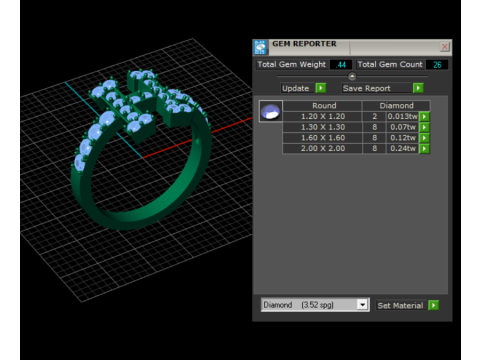Close the Gem Reporter panel

tap(444, 47)
